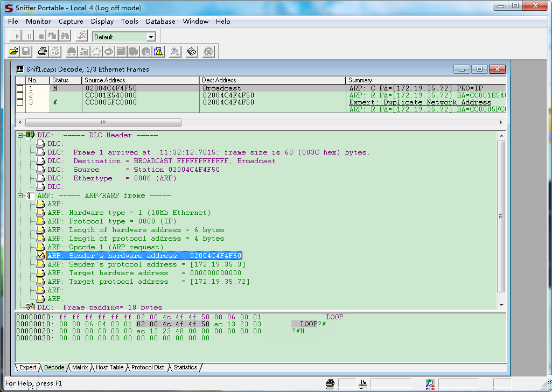Click the Display capture binoculars icon

(65, 36)
